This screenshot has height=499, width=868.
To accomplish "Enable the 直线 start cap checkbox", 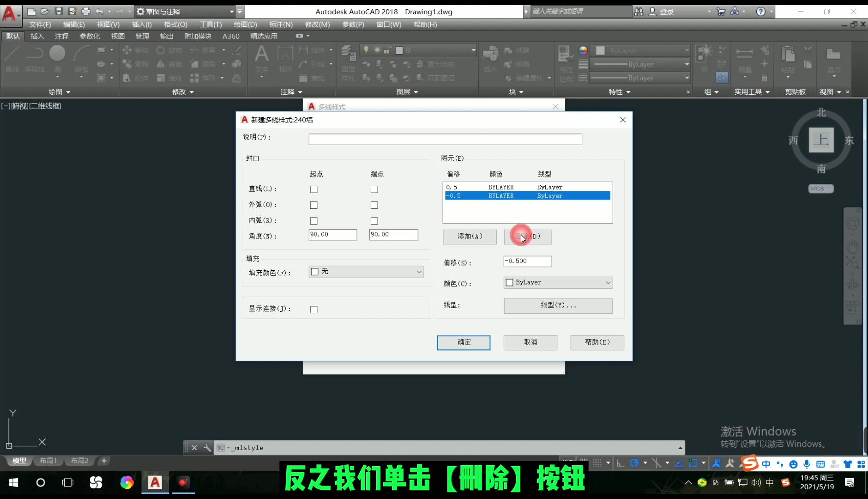I will tap(313, 189).
